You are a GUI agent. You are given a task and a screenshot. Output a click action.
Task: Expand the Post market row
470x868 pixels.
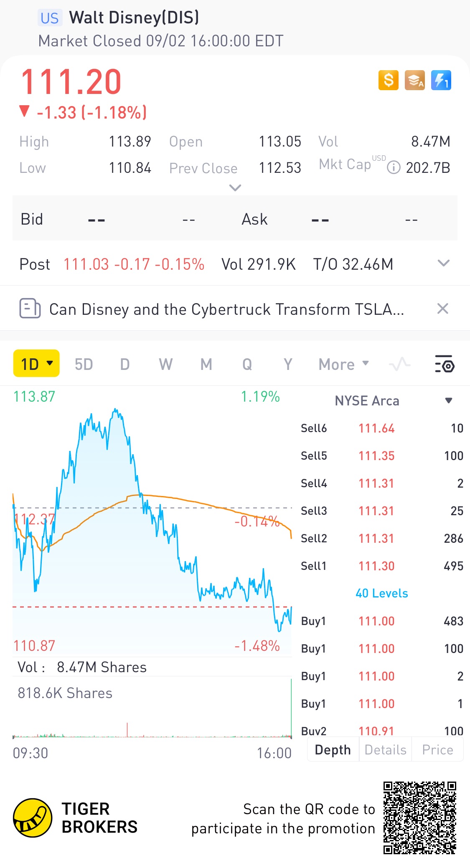click(x=443, y=263)
